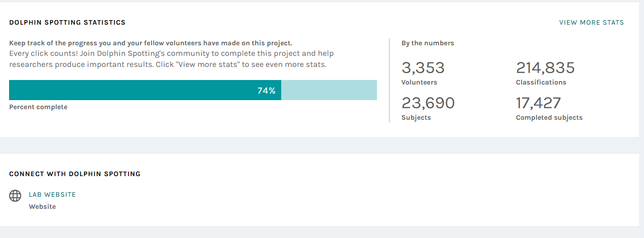644x238 pixels.
Task: Click the Volunteers label
Action: (x=419, y=83)
